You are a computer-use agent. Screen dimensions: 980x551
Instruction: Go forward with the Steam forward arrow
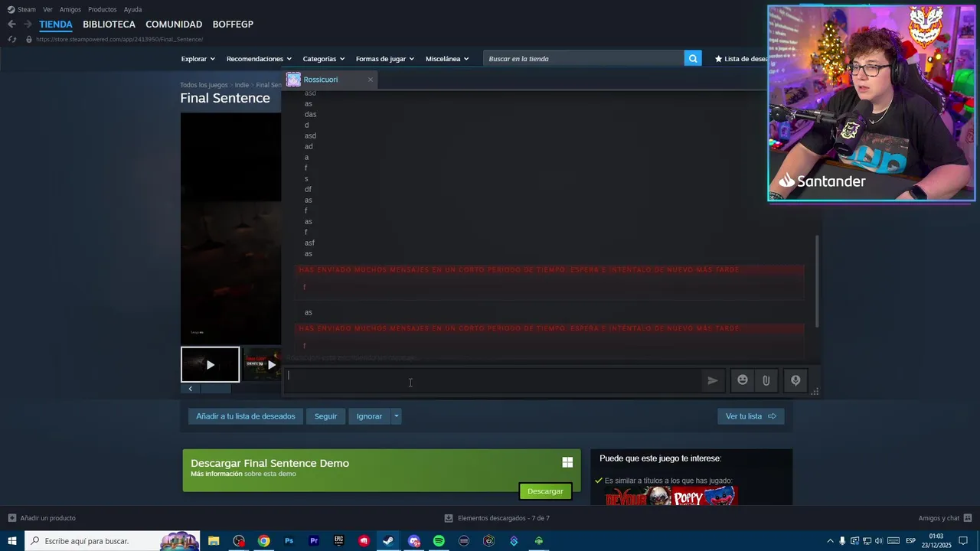point(28,24)
